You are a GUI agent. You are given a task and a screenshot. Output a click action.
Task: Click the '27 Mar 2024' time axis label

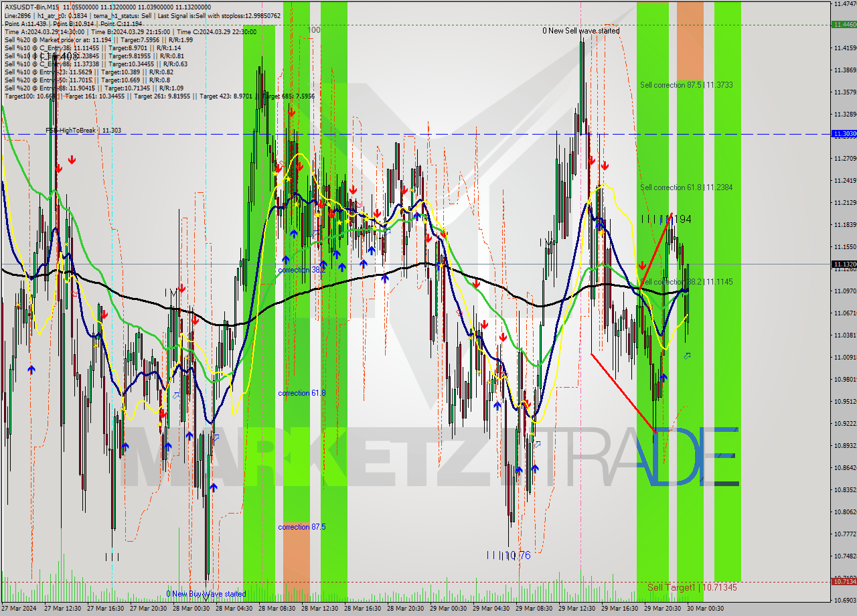click(x=20, y=609)
